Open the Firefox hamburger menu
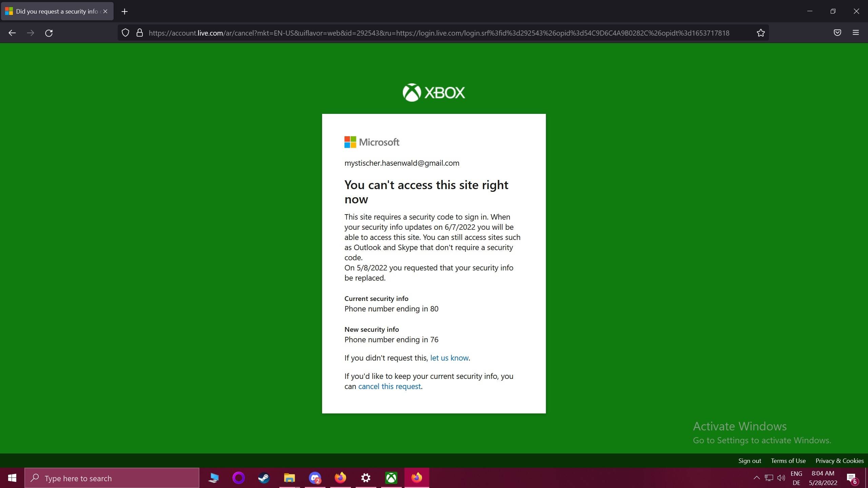This screenshot has width=868, height=488. 855,33
